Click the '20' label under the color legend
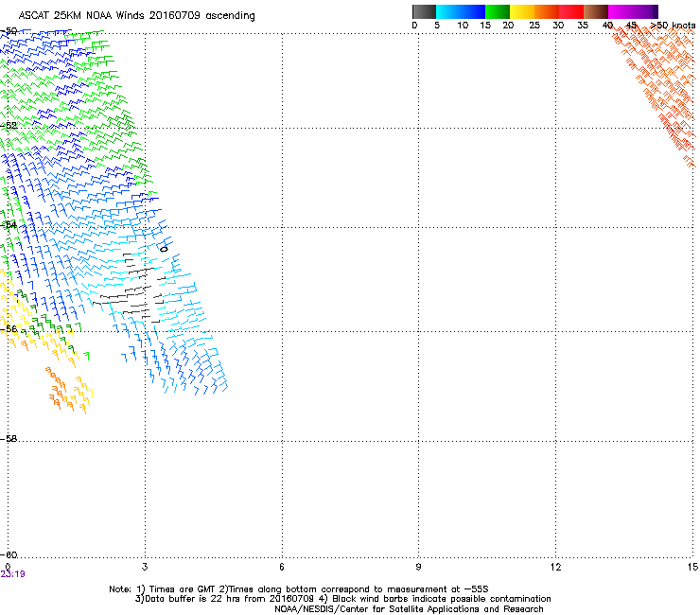This screenshot has width=700, height=615. click(509, 26)
